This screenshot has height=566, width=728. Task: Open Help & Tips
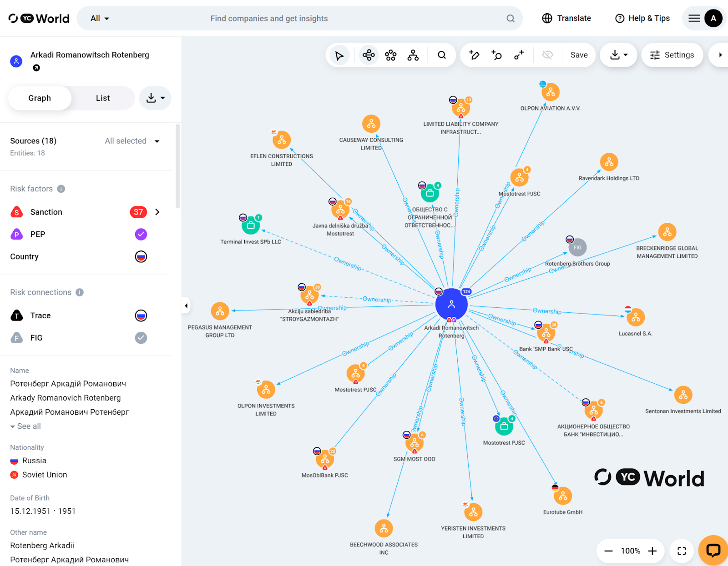point(642,18)
